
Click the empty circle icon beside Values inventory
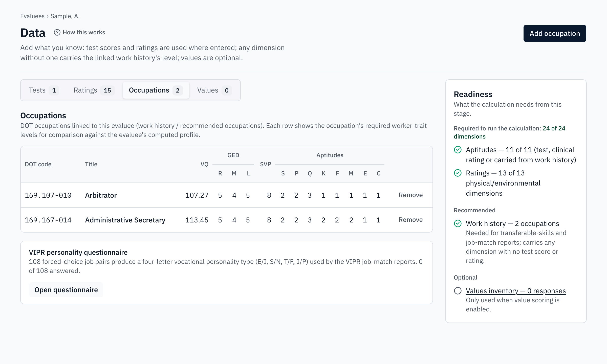[458, 291]
